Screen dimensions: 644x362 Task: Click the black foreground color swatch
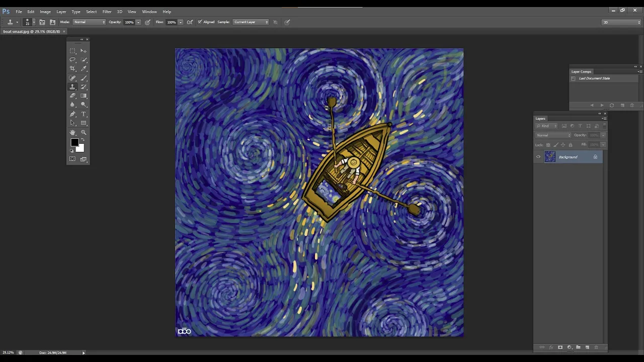(x=74, y=142)
